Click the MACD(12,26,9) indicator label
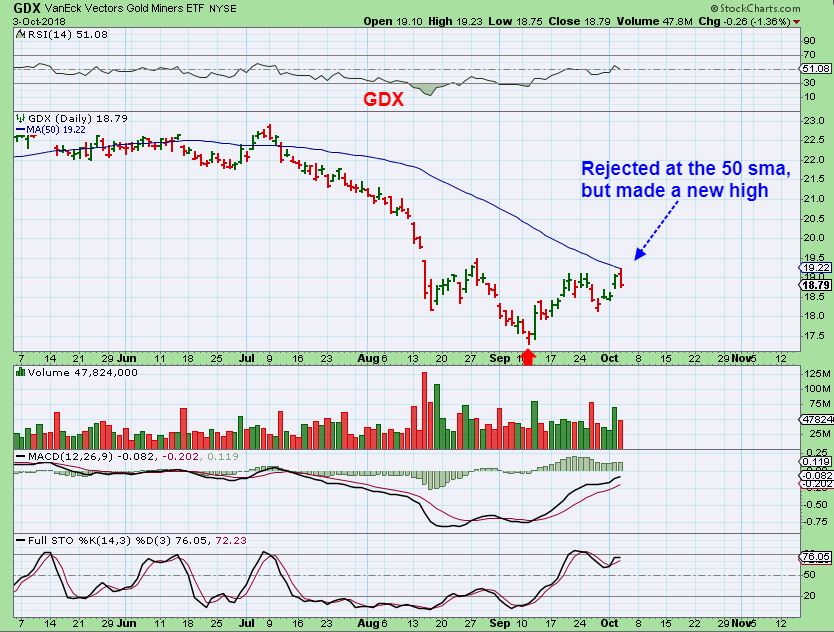 point(70,456)
